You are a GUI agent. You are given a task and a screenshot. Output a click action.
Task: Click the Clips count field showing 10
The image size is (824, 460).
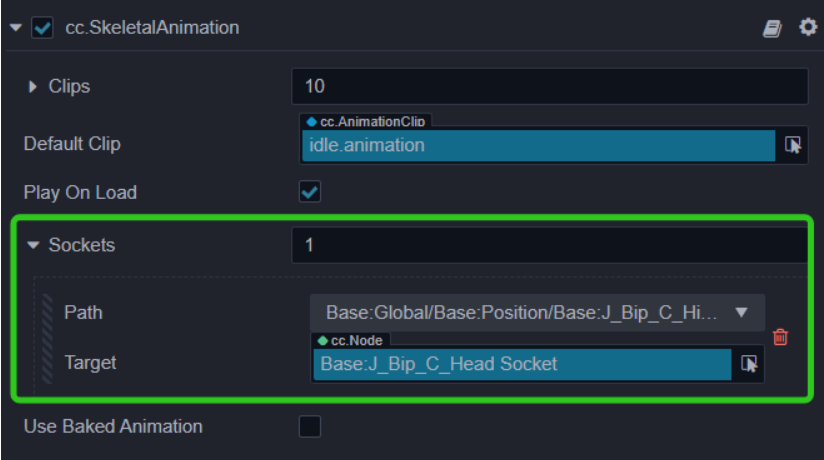[549, 87]
